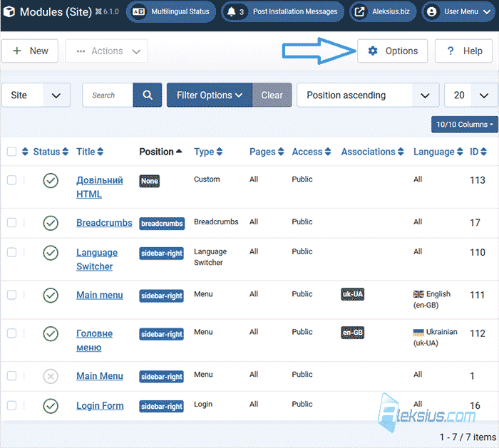Image resolution: width=499 pixels, height=448 pixels.
Task: Click drag handle of Login Form row
Action: [x=24, y=405]
